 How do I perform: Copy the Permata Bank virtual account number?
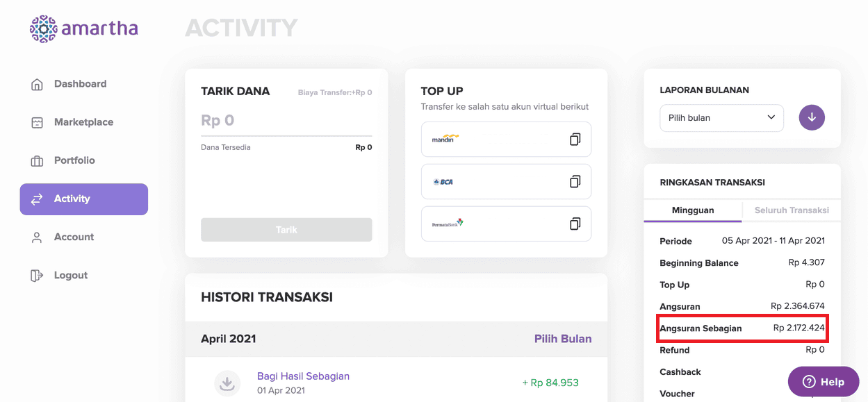click(575, 224)
